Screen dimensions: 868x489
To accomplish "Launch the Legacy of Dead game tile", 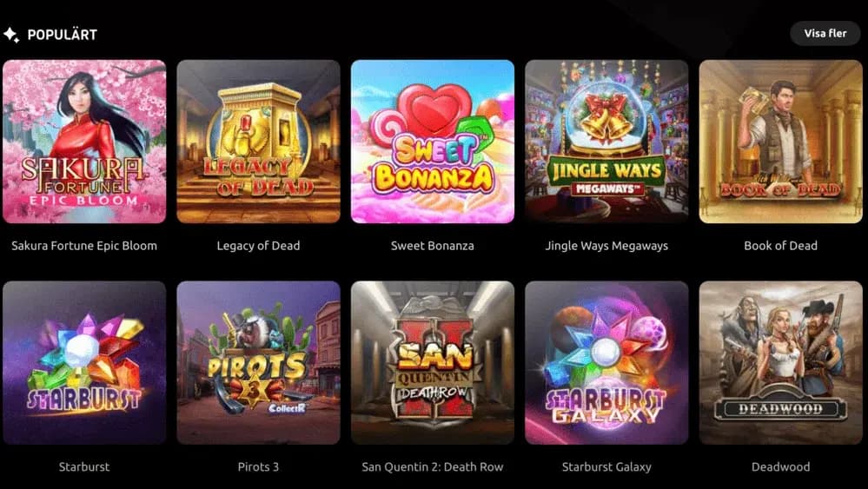I will (x=259, y=142).
